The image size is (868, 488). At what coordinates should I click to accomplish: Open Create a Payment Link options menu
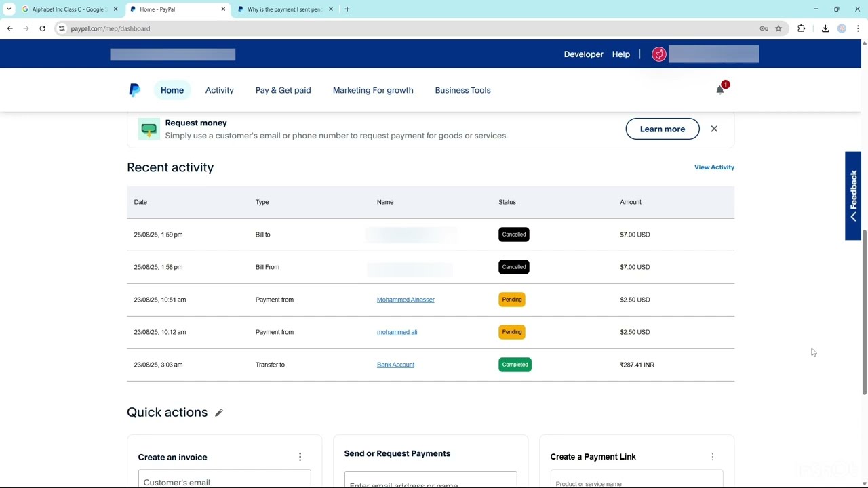[712, 457]
